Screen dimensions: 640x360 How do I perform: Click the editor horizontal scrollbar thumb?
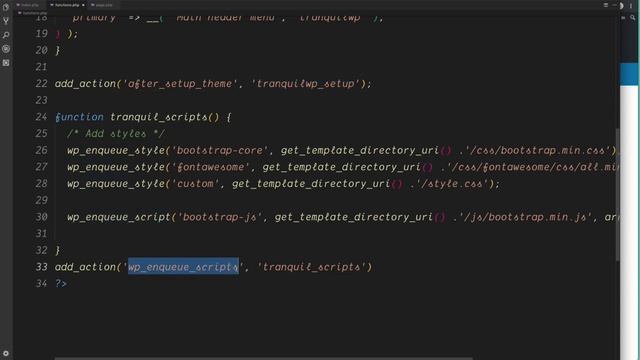(263, 358)
